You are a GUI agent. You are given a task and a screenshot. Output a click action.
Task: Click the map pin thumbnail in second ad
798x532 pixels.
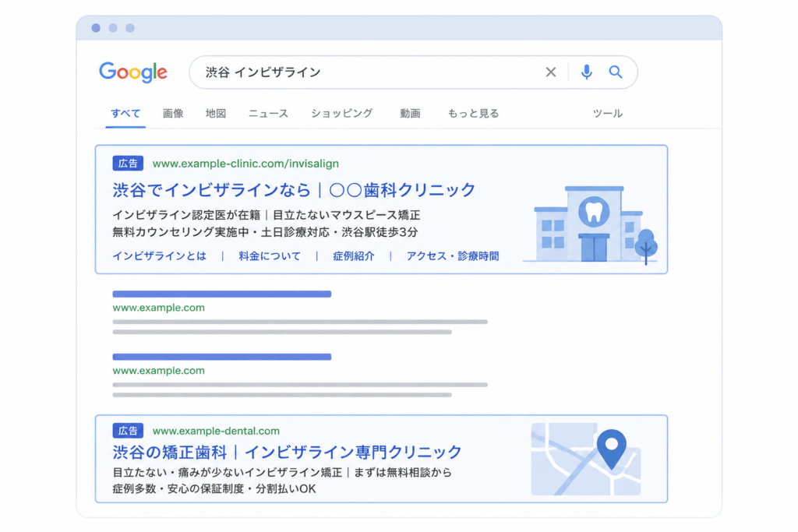586,459
